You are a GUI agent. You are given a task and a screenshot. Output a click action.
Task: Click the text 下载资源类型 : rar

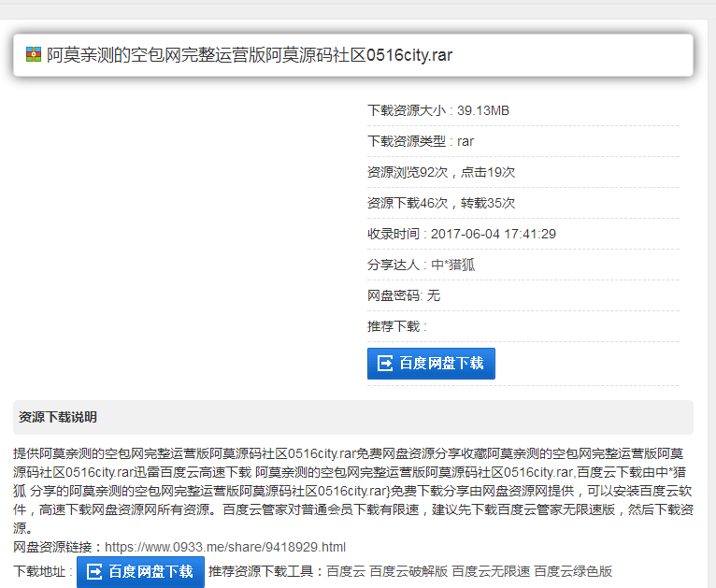(421, 141)
